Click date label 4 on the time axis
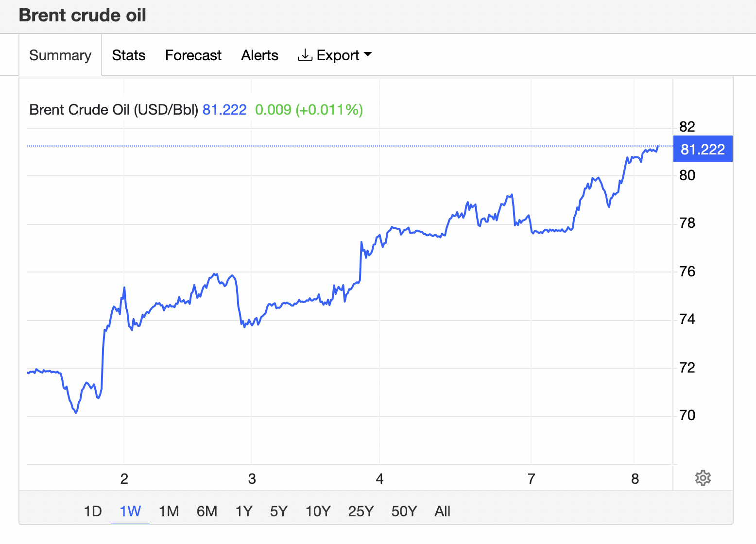Screen dimensions: 756x544 379,479
